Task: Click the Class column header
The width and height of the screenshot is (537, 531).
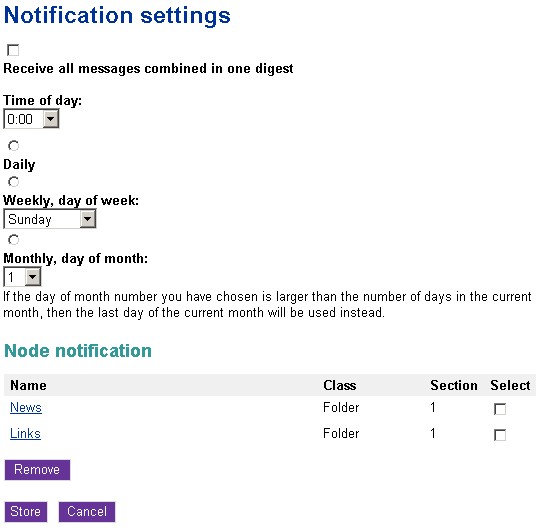Action: [x=339, y=385]
